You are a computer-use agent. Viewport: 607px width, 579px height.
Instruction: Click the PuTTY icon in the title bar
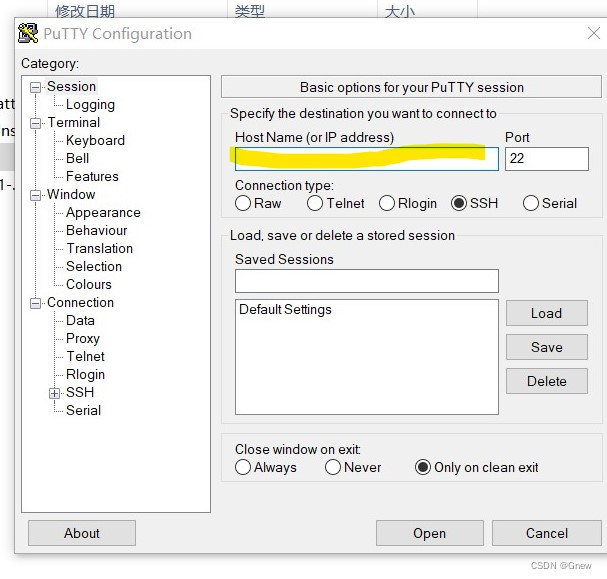[28, 33]
